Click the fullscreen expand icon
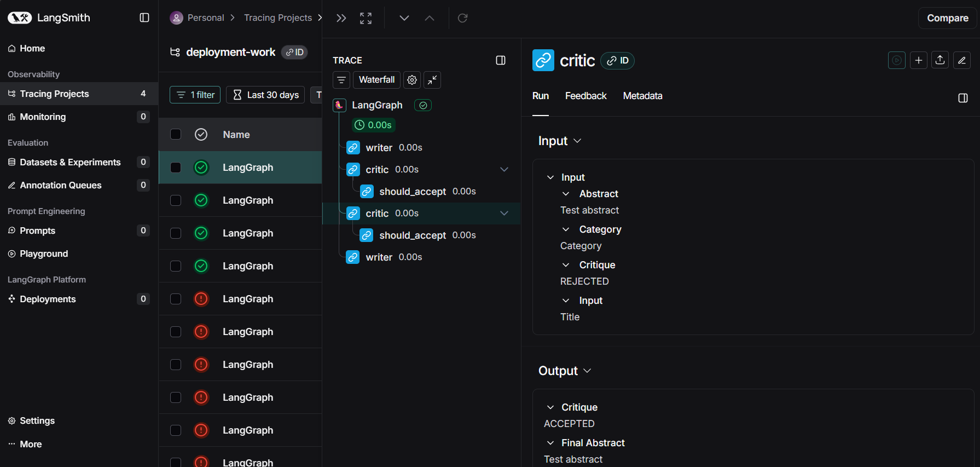980x467 pixels. 366,18
